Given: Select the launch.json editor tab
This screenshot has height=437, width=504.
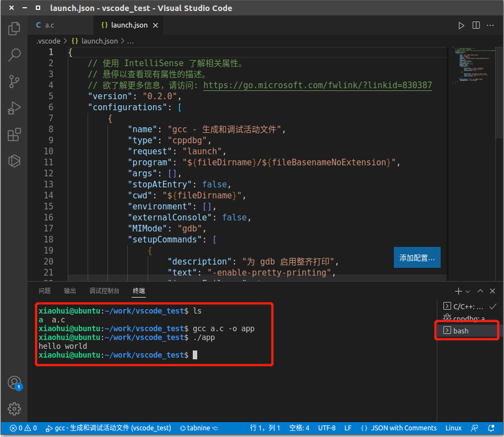Looking at the screenshot, I should click(128, 25).
